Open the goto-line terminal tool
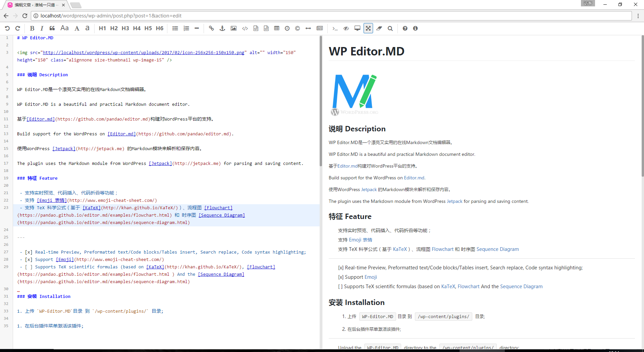This screenshot has width=644, height=352. [335, 29]
